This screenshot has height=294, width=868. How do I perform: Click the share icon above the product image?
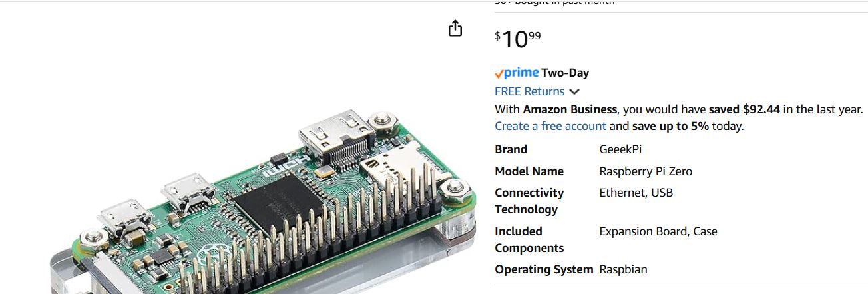pyautogui.click(x=455, y=28)
